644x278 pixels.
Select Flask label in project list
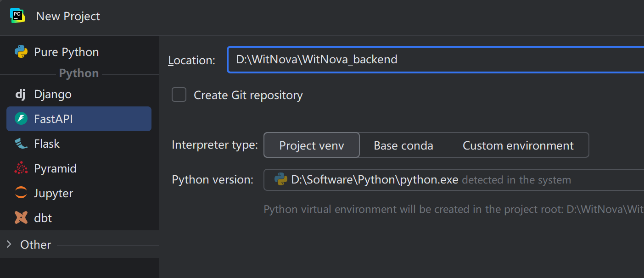tap(47, 144)
